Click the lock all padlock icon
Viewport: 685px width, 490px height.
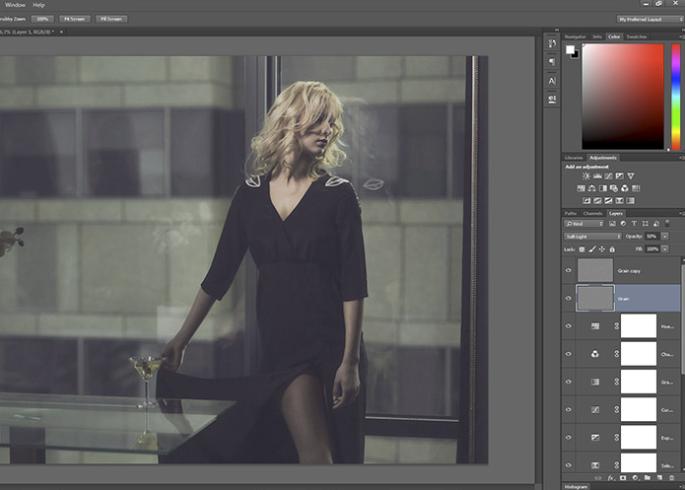pyautogui.click(x=613, y=248)
